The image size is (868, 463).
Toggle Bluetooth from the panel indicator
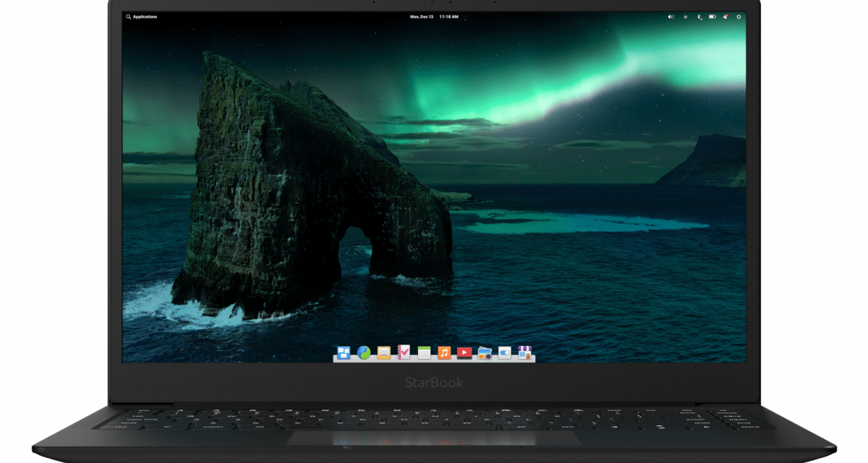pyautogui.click(x=699, y=15)
